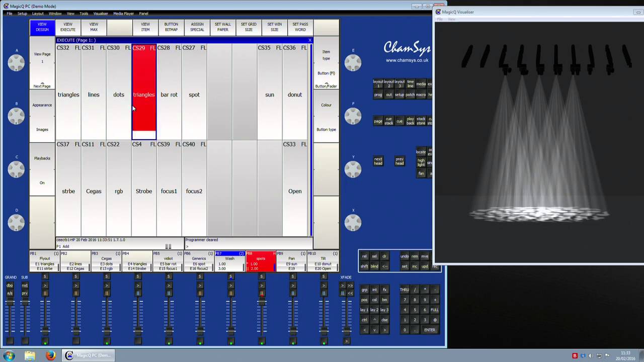
Task: Trigger the CS35 sun execute item
Action: pyautogui.click(x=270, y=92)
